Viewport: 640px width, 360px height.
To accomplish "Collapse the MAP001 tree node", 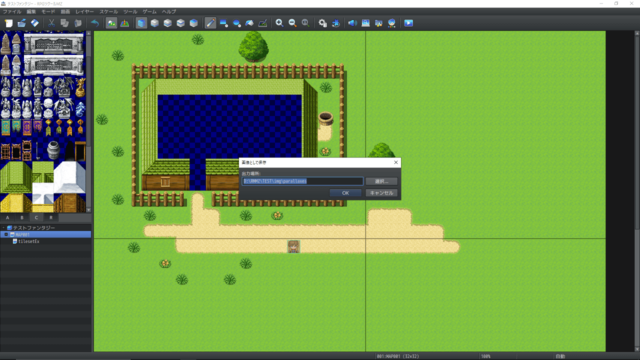I will click(x=6, y=235).
